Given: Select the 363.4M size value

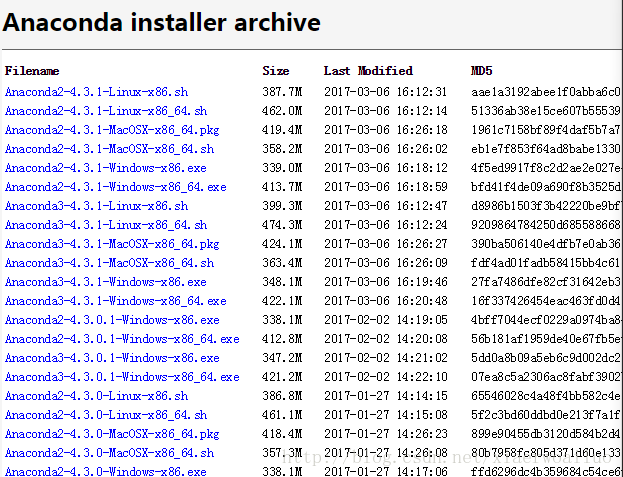Looking at the screenshot, I should click(x=282, y=263).
